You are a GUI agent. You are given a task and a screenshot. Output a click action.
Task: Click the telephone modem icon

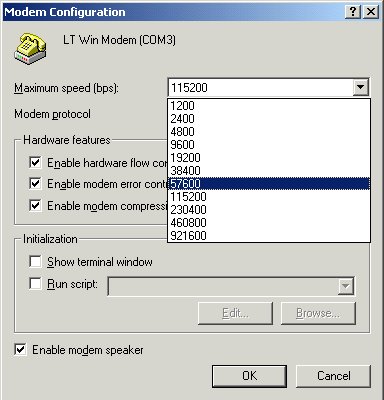click(30, 49)
